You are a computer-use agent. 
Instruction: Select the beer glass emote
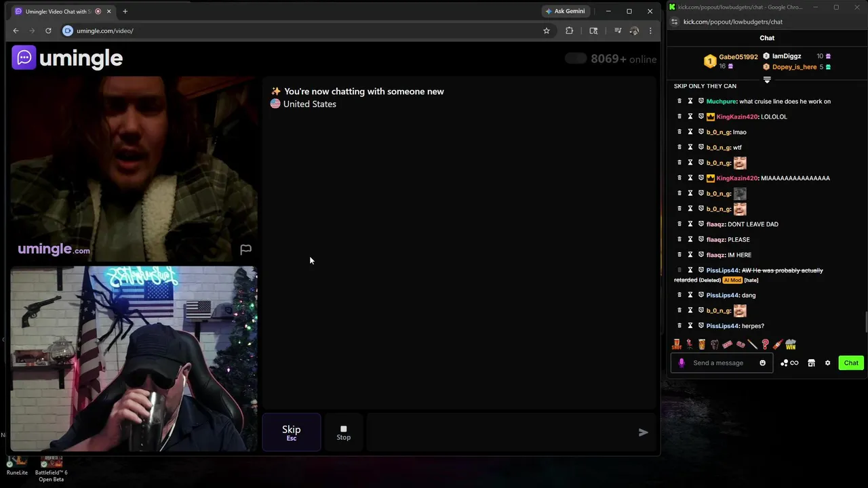tap(702, 344)
